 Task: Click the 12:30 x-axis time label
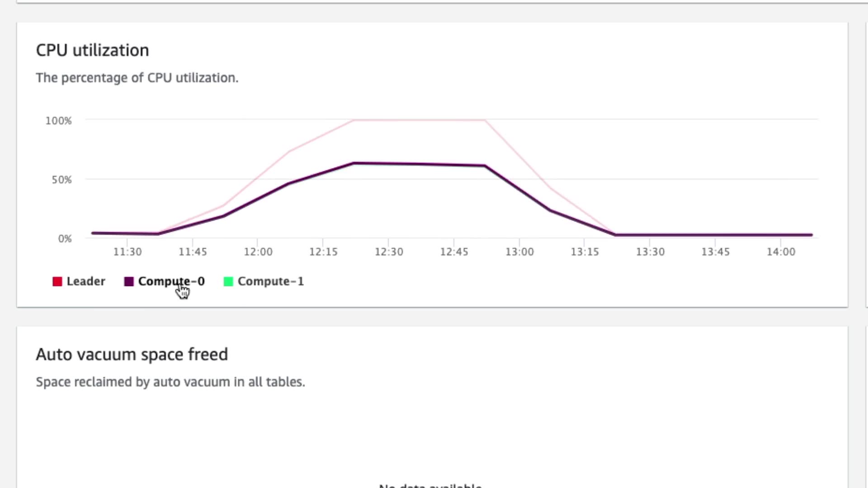(x=389, y=252)
